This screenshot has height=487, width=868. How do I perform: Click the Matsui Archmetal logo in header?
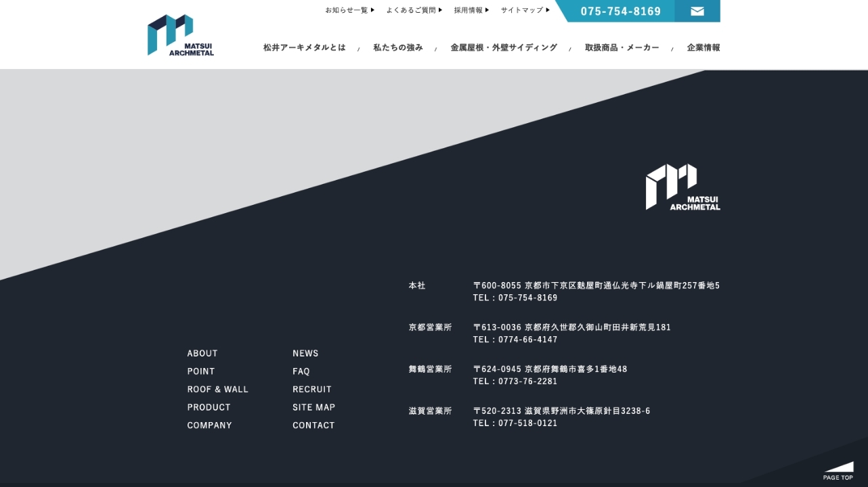[x=180, y=35]
